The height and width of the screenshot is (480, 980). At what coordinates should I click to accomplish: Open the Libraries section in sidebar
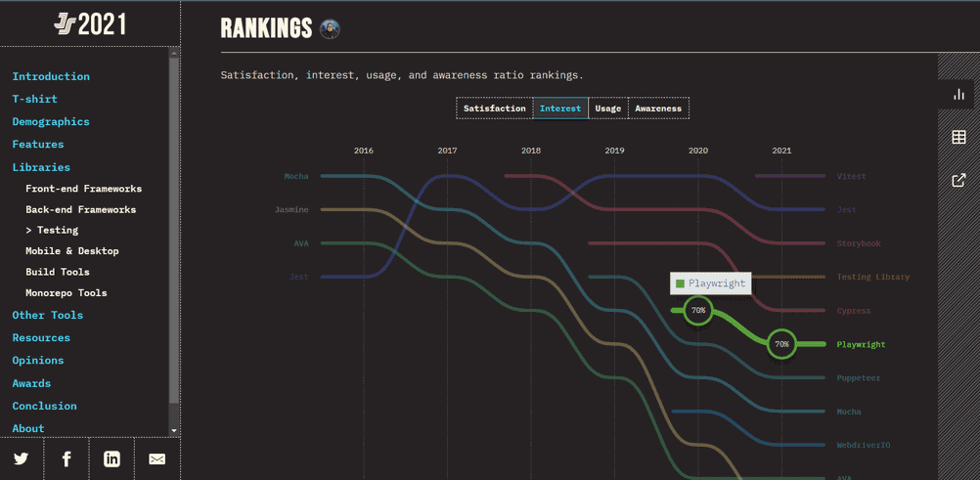tap(41, 167)
